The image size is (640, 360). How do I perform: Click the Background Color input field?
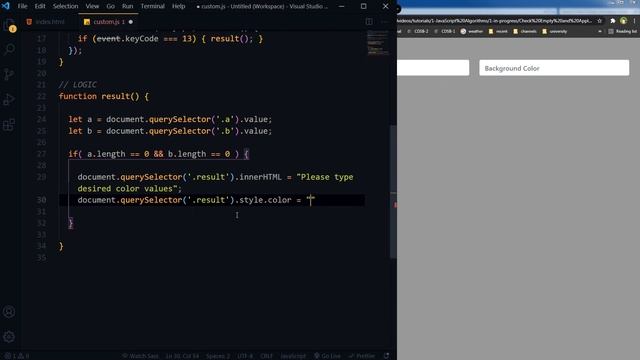click(x=554, y=68)
